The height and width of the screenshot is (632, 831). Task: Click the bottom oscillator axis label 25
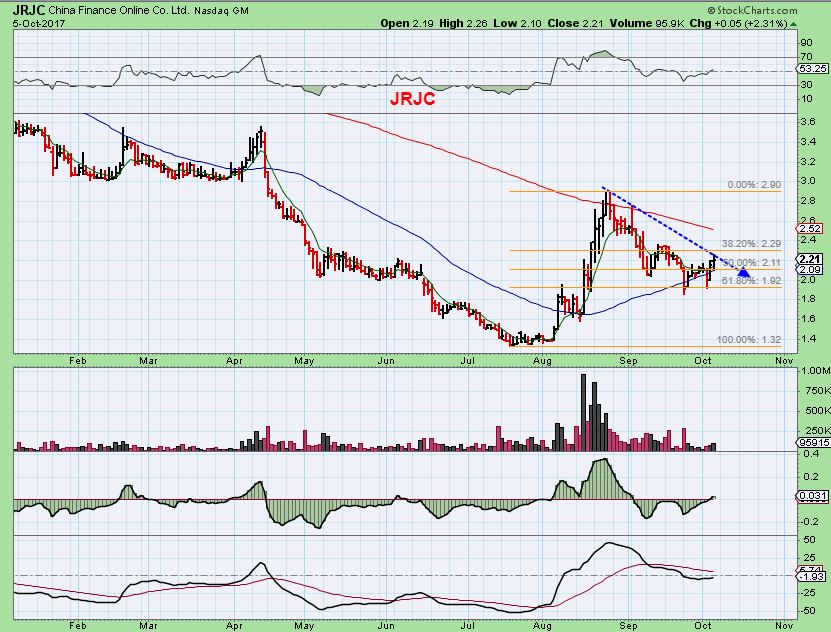point(809,558)
